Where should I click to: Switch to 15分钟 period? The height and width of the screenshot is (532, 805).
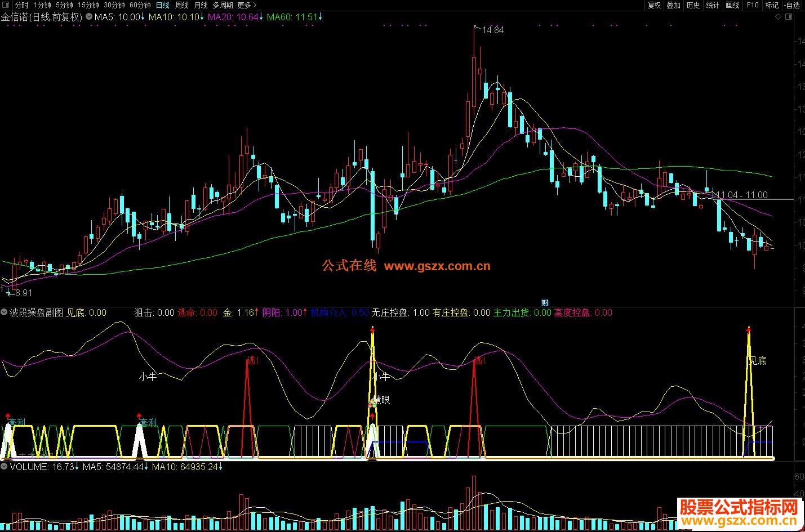pos(88,5)
